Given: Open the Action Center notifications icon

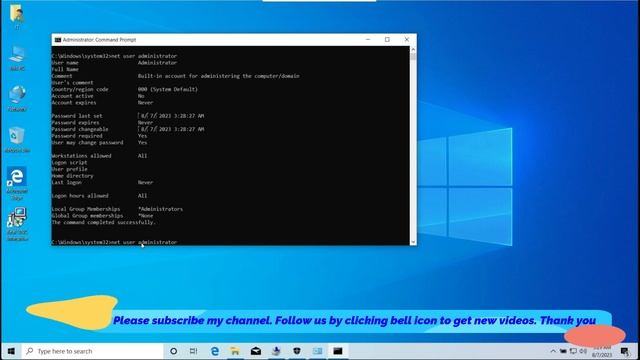Looking at the screenshot, I should pos(625,351).
